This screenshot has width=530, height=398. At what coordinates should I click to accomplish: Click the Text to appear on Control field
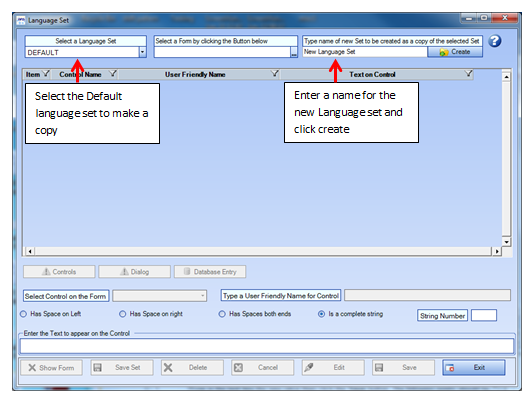(267, 346)
